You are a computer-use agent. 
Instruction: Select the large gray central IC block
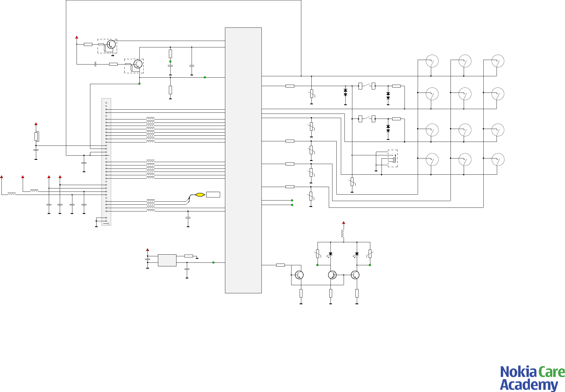pos(243,160)
